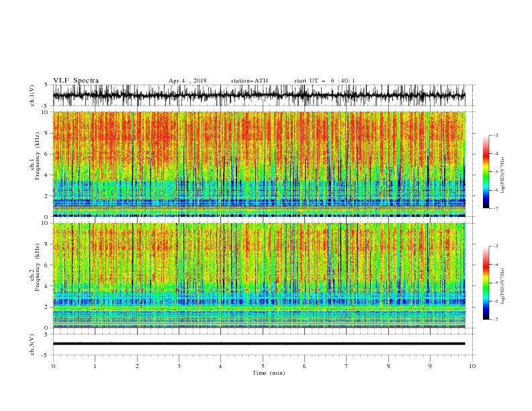Click tick label "5" on the Time axis
532x411 pixels.
coord(263,366)
